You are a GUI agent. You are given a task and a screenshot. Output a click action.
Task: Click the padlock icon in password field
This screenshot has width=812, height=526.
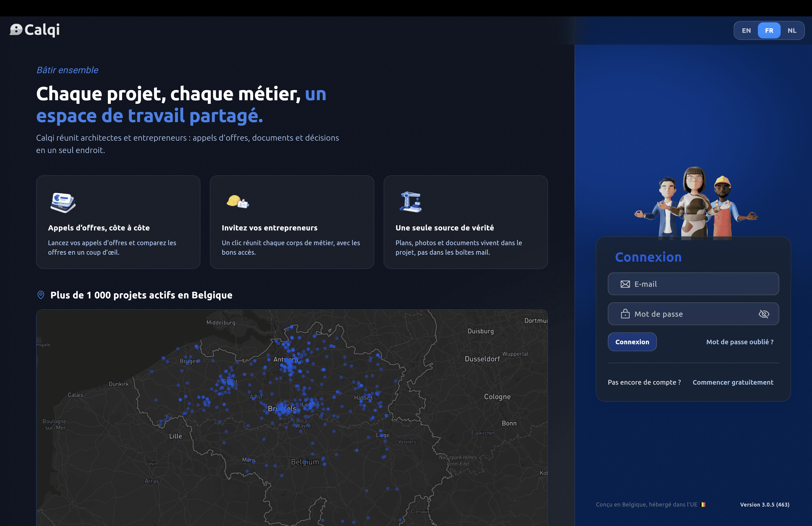625,314
